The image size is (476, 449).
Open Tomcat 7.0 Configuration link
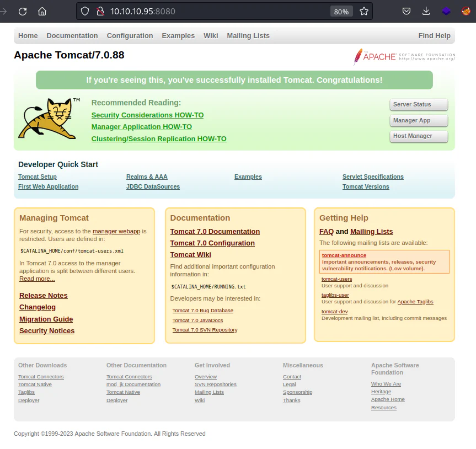[212, 243]
